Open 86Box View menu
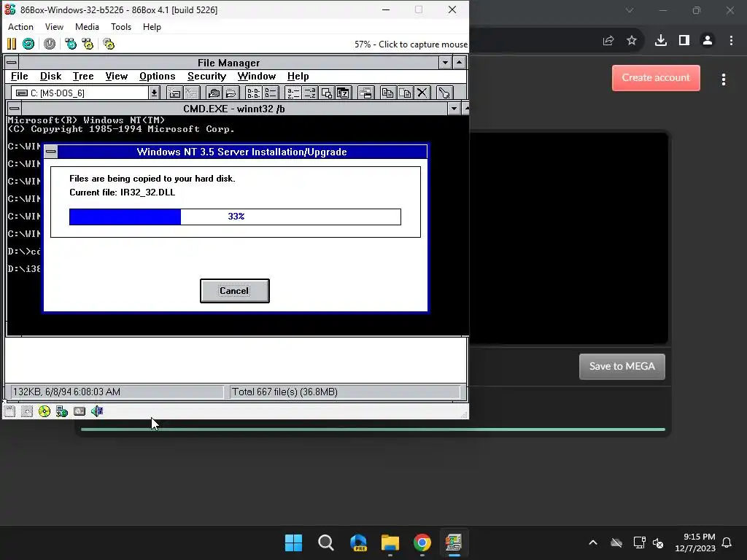This screenshot has height=560, width=747. [54, 27]
